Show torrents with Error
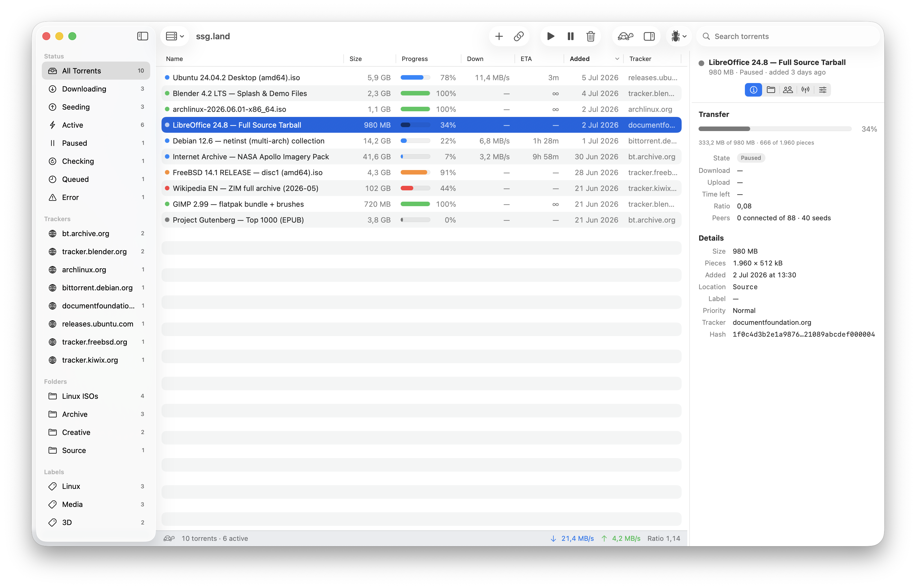 tap(96, 197)
